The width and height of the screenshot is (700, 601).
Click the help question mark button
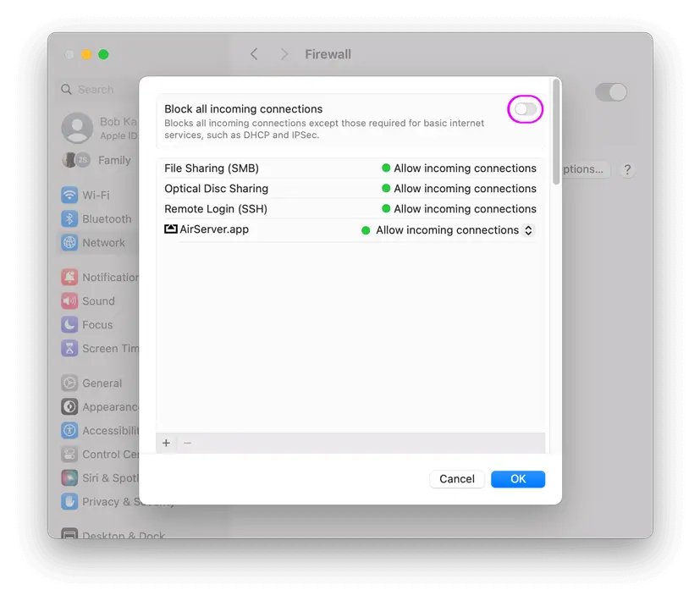point(627,169)
